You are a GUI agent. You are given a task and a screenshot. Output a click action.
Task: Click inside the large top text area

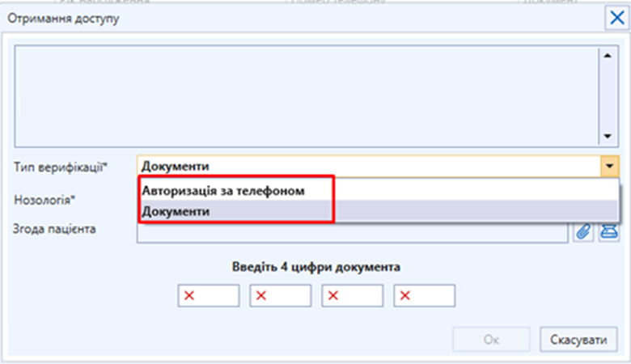point(307,95)
